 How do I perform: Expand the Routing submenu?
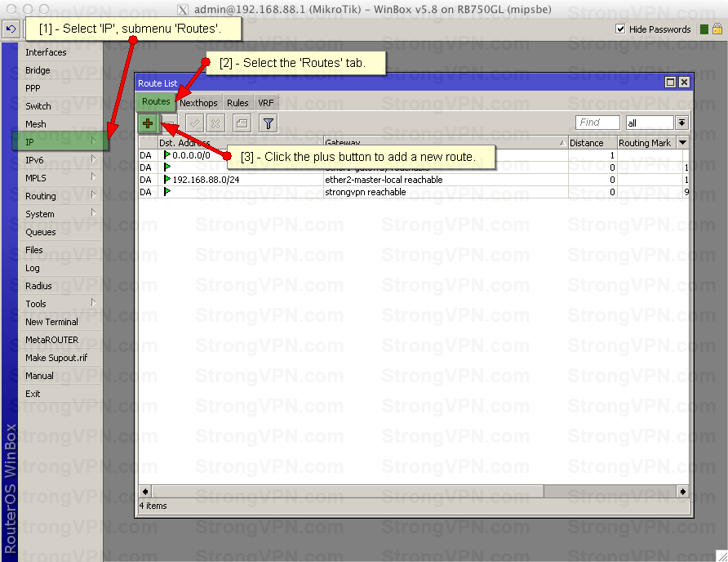[x=57, y=196]
